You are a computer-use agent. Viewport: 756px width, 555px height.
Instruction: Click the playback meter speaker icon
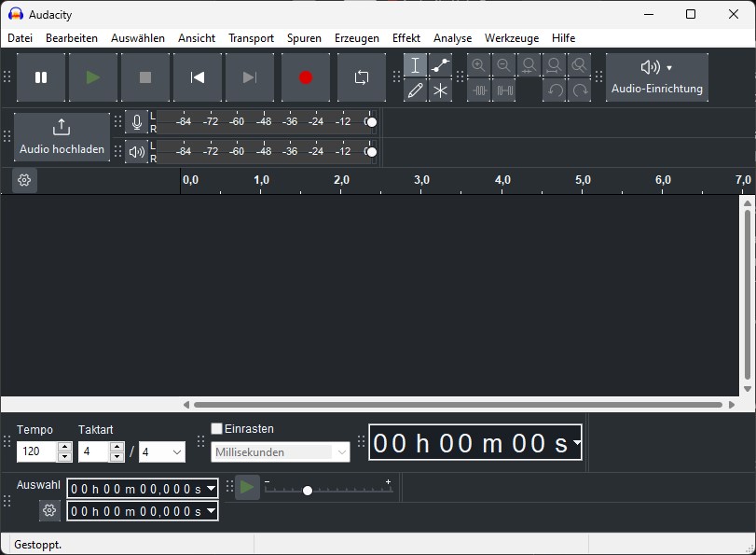point(137,152)
